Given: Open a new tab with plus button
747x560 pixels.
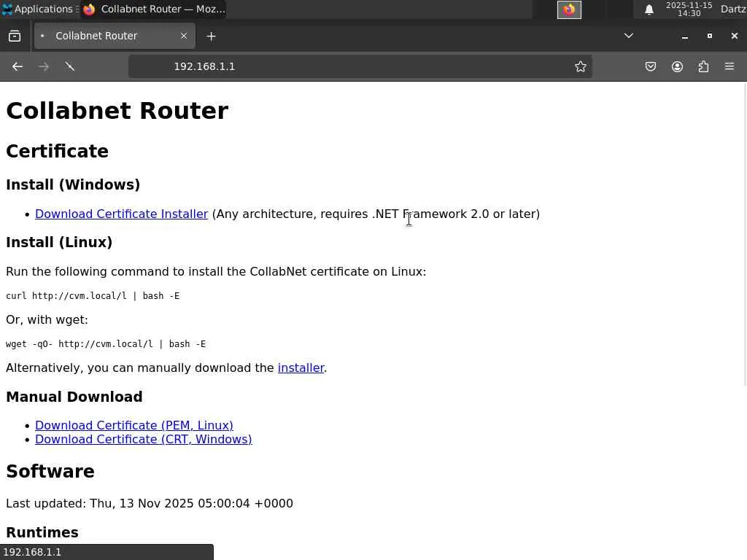Looking at the screenshot, I should tap(211, 36).
